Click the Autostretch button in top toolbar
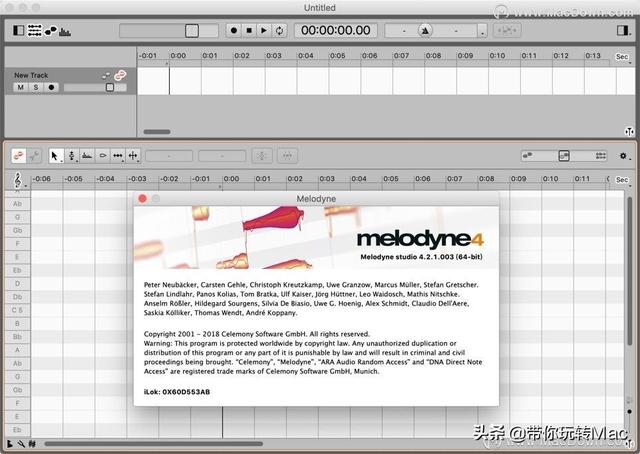The width and height of the screenshot is (640, 454). pos(507,31)
